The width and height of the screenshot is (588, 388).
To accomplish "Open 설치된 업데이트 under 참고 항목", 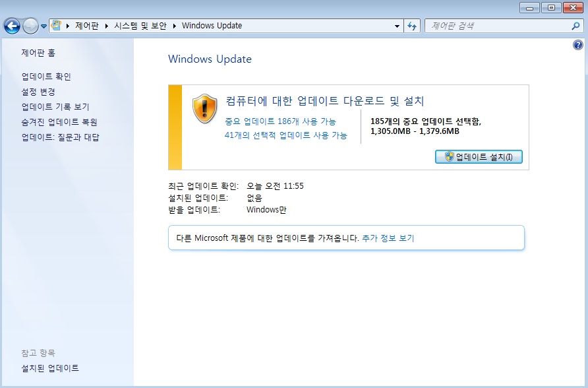I will pos(50,368).
